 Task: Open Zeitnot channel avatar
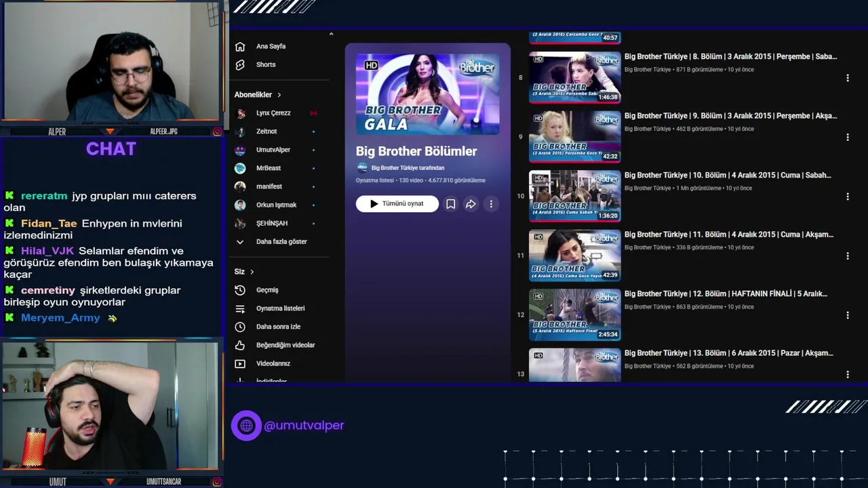click(x=240, y=131)
